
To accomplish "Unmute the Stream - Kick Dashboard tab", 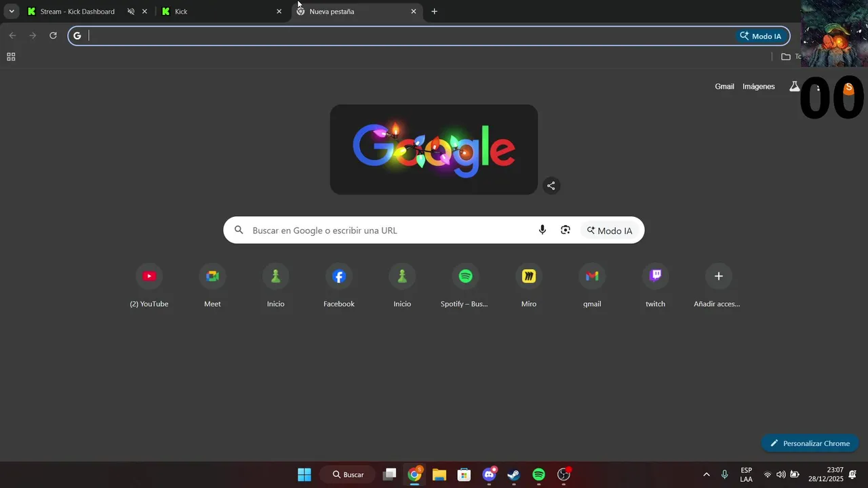I will click(132, 12).
